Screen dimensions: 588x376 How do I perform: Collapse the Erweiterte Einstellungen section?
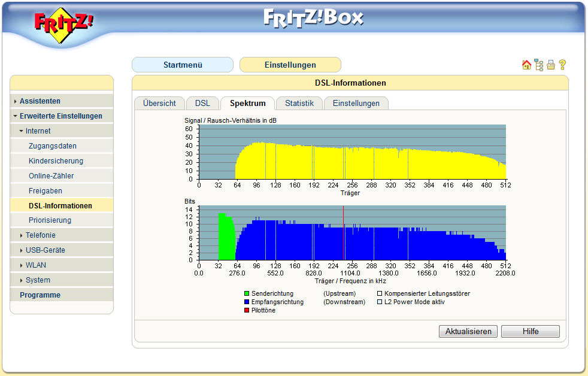[60, 116]
